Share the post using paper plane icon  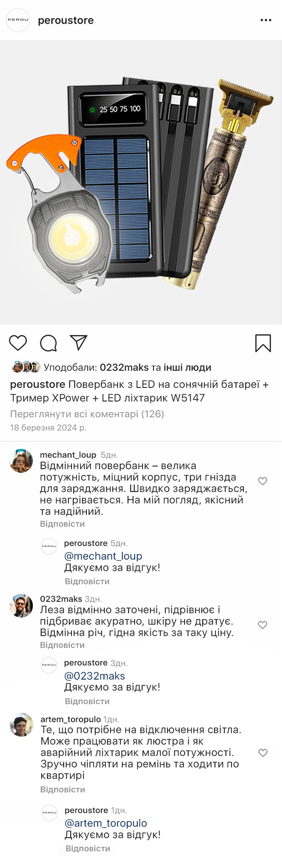[x=79, y=343]
